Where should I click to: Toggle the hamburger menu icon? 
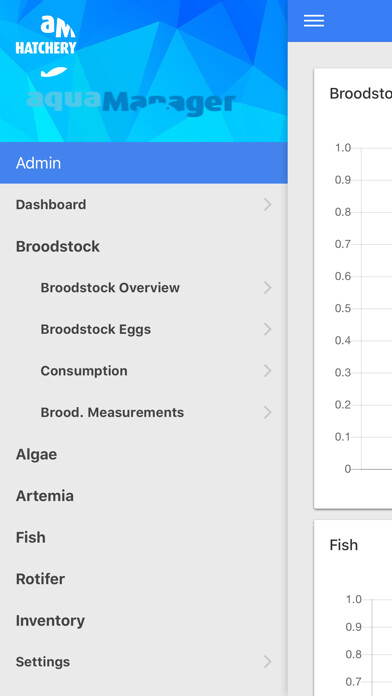[313, 21]
